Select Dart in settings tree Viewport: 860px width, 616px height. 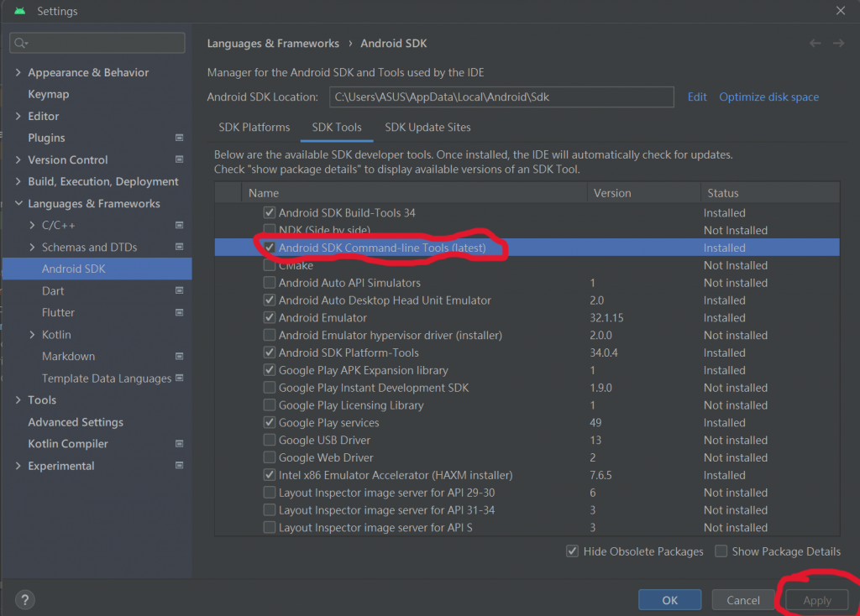(x=53, y=290)
